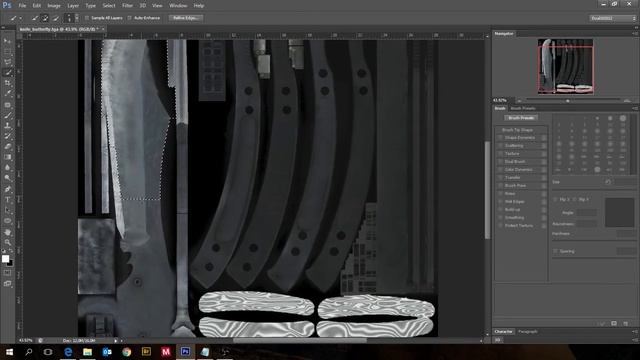This screenshot has width=640, height=360.
Task: Open the File menu
Action: (22, 6)
